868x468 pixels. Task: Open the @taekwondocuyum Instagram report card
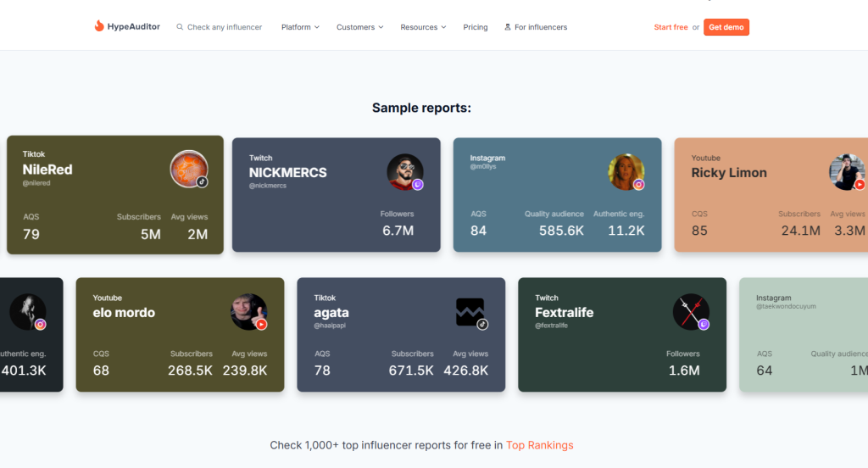click(803, 335)
